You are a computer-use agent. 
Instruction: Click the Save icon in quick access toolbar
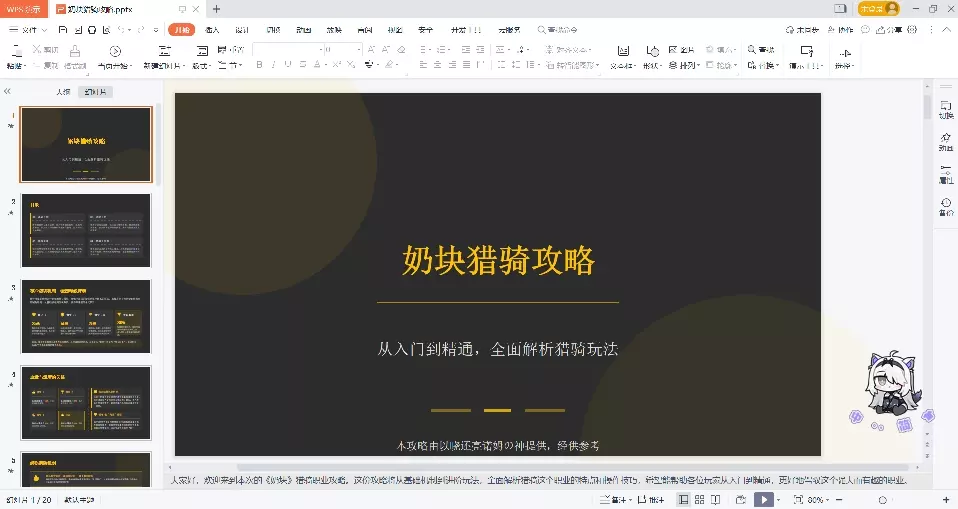[63, 29]
